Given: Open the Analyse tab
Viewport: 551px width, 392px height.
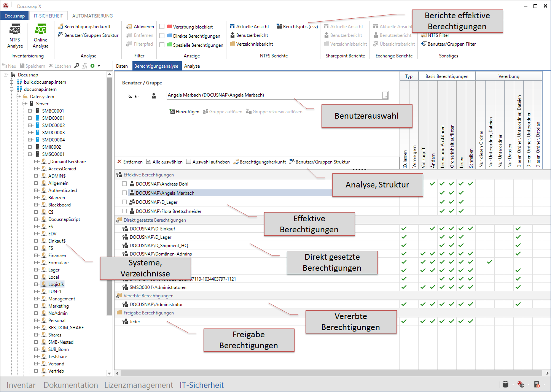Looking at the screenshot, I should tap(192, 66).
